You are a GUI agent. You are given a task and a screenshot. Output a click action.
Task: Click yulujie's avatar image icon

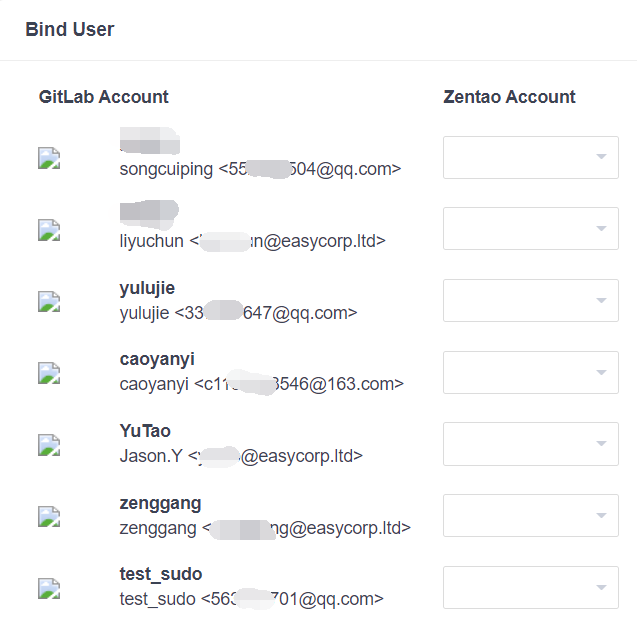tap(50, 301)
